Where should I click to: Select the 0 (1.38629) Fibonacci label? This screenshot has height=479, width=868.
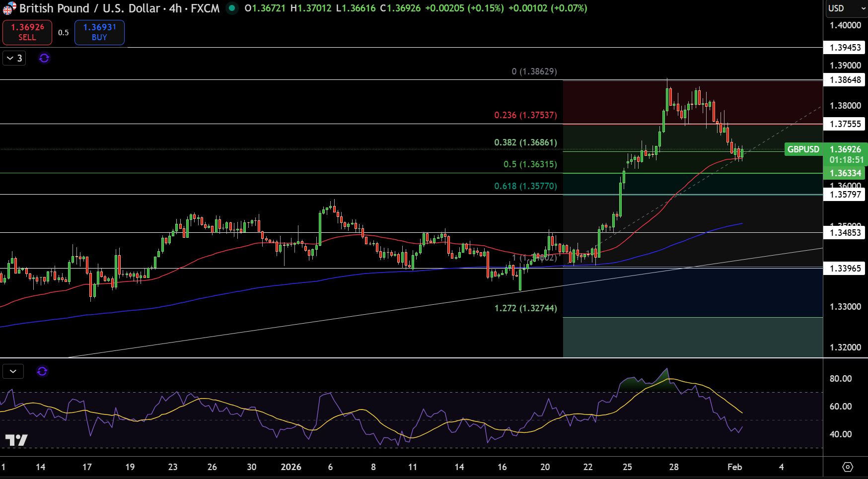pyautogui.click(x=534, y=71)
